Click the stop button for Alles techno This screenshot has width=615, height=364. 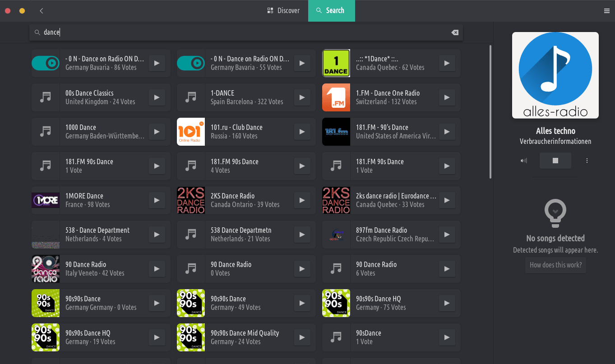point(555,161)
